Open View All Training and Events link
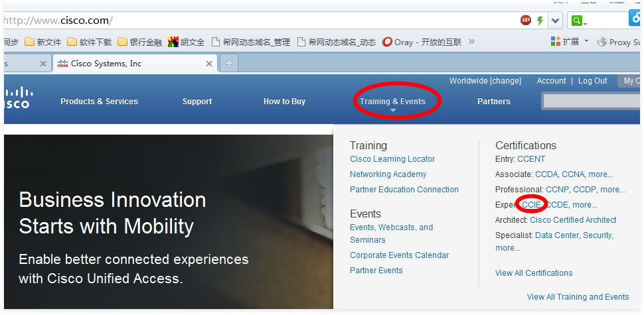This screenshot has height=315, width=644. click(578, 297)
